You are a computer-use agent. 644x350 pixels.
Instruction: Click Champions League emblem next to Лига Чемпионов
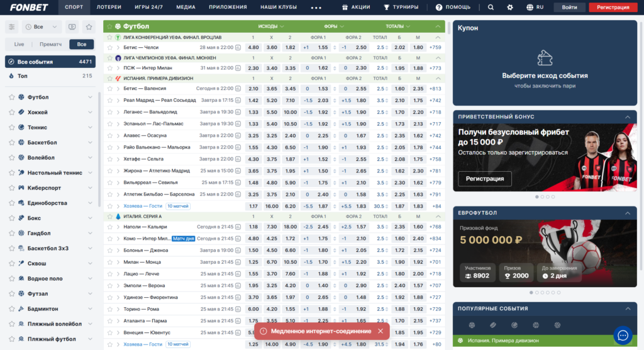point(118,58)
